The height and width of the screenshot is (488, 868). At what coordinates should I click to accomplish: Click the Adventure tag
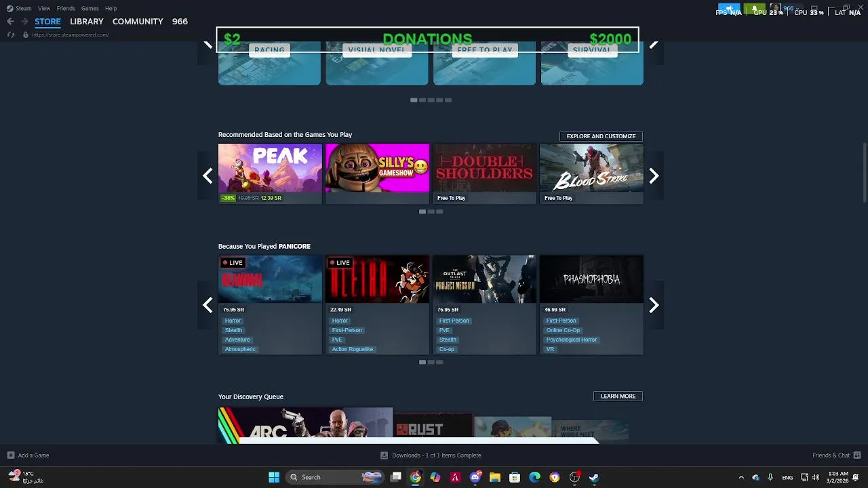[x=237, y=340]
